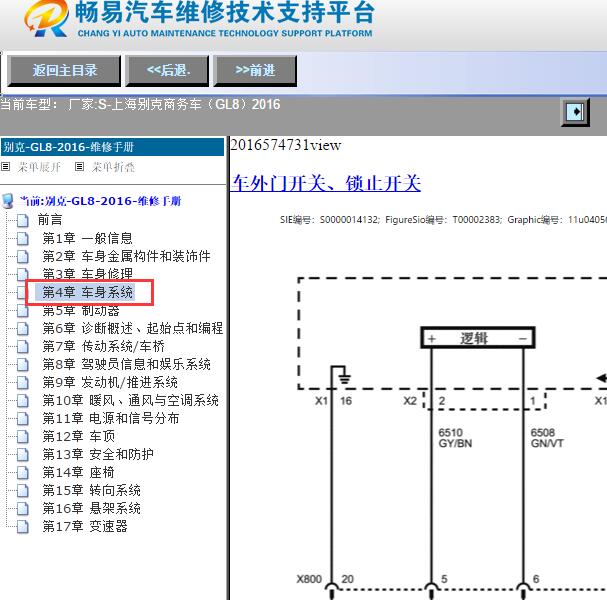Click 菜单折叠 to collapse the menu
Screen dimensions: 607x600
(x=113, y=167)
